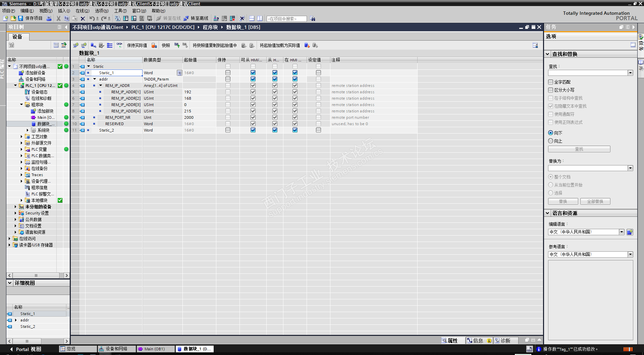Click the binoculars search-in-project icon
Viewport: 644px width, 355px height.
tap(313, 18)
